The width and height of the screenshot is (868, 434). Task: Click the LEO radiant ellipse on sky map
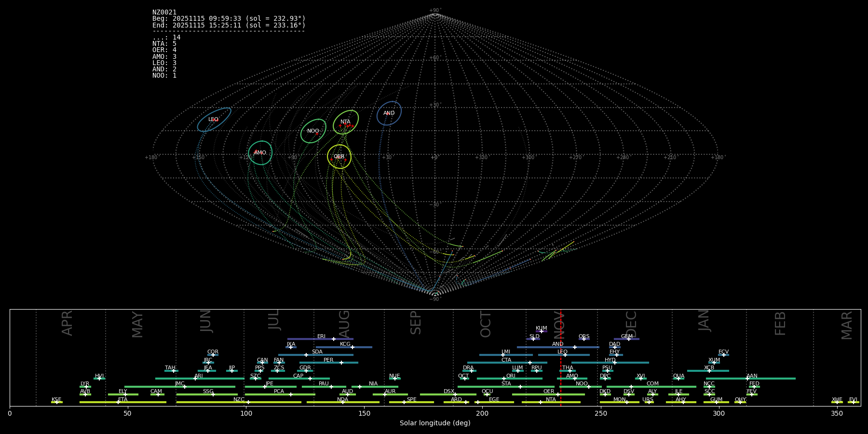coord(214,120)
